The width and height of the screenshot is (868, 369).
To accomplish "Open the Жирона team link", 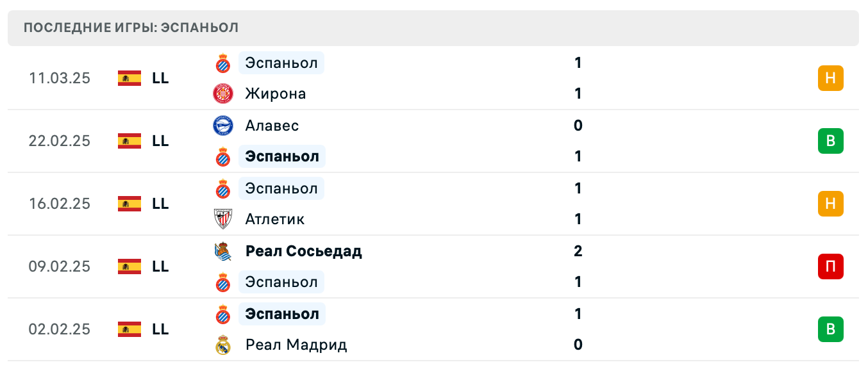I will 276,94.
